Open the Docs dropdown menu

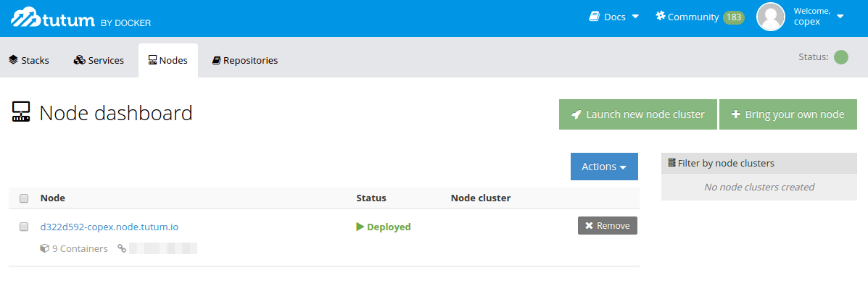614,17
